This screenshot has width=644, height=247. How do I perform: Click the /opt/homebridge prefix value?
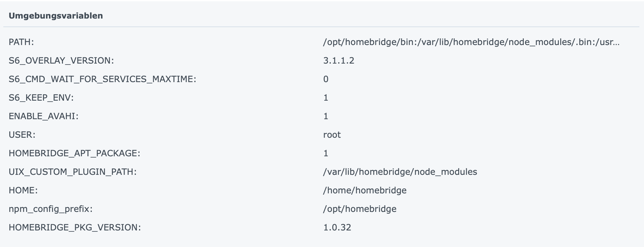click(x=360, y=209)
